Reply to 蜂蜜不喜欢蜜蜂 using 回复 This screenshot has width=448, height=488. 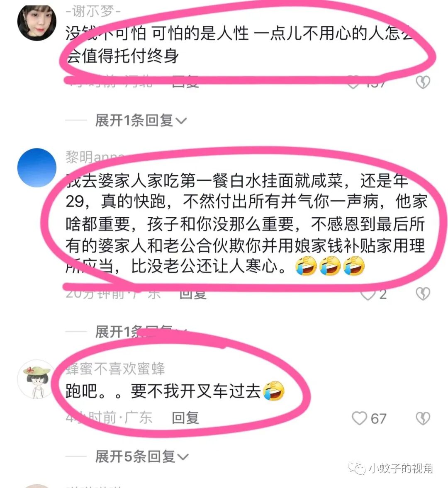click(x=185, y=418)
